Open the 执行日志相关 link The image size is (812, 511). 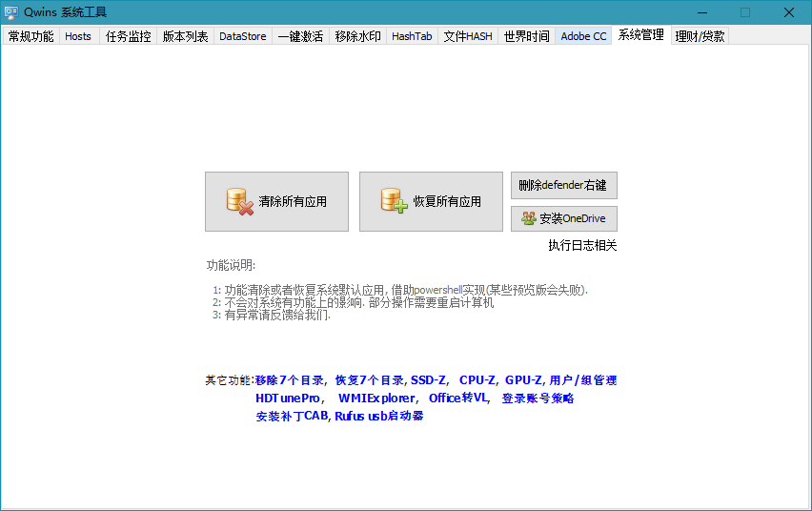tap(582, 246)
